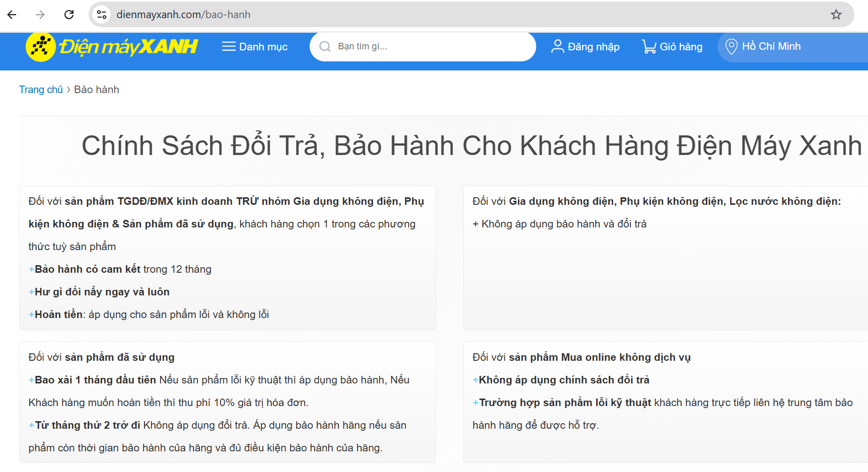
Task: Open the Danh mục category menu
Action: tap(263, 47)
